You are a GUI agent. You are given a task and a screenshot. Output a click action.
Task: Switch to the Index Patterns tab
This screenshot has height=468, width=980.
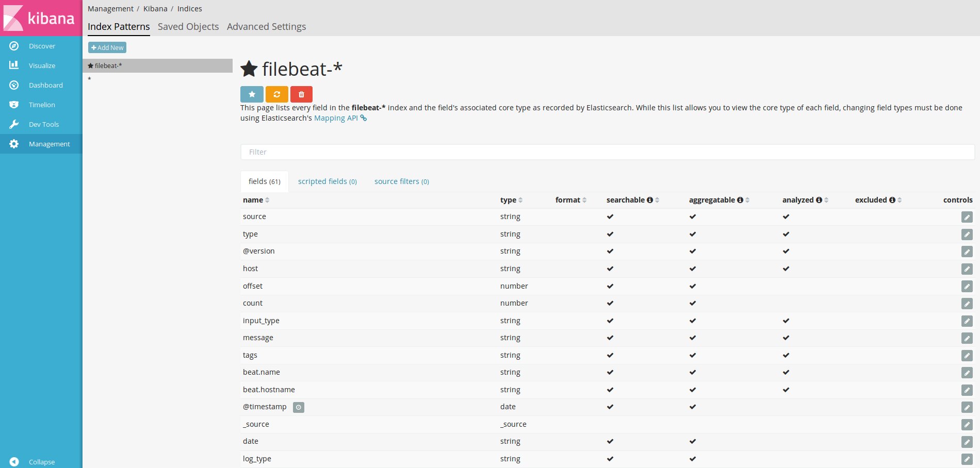coord(119,27)
